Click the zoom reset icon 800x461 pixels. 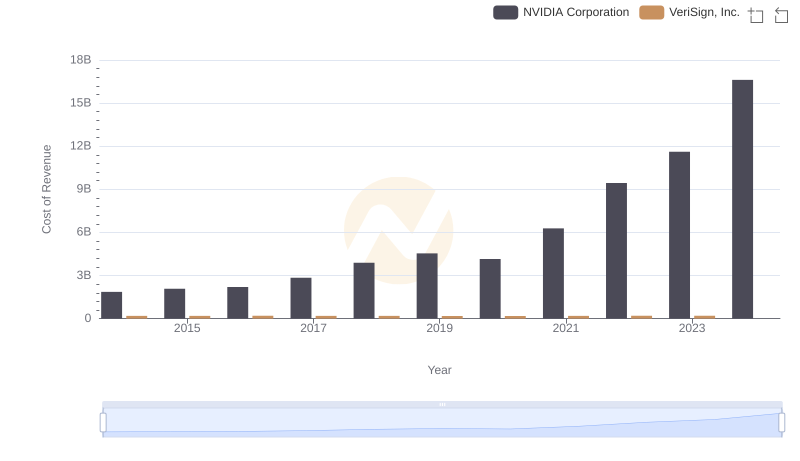pos(781,15)
